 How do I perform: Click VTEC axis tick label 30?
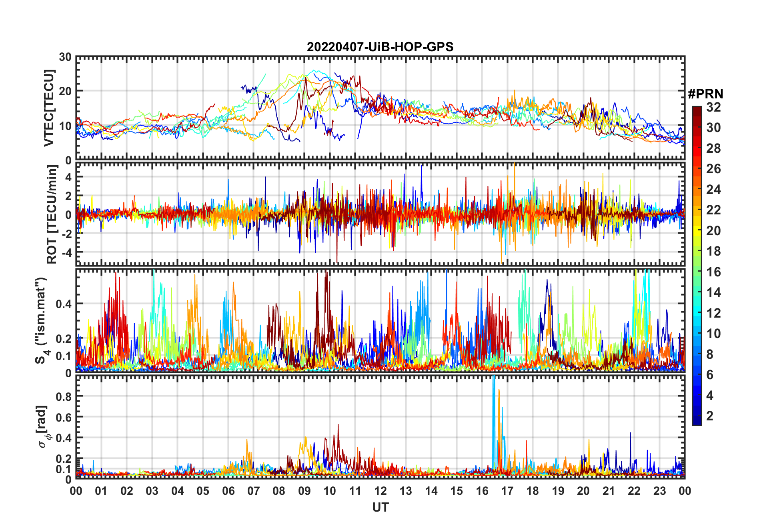point(65,57)
